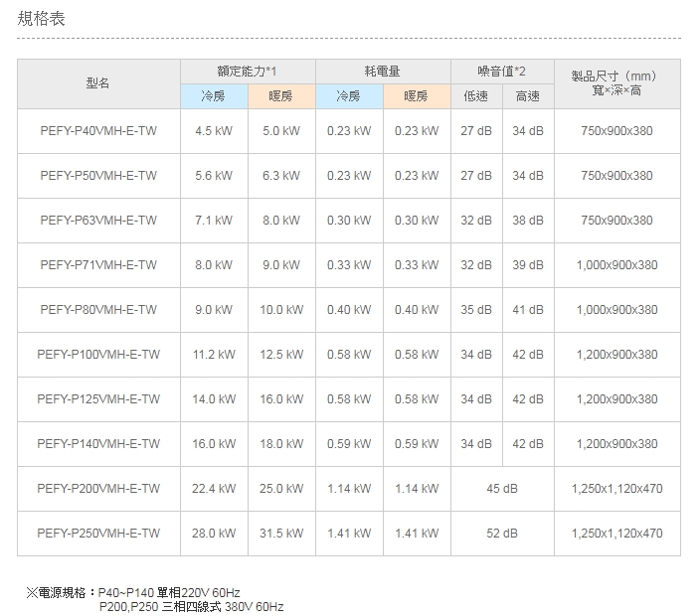Click the merged 52 dB noise cell
Screen dimensions: 700x616
point(502,534)
